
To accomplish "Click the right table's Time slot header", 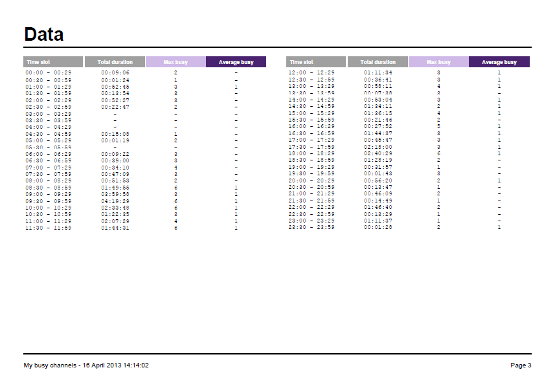I will 316,62.
